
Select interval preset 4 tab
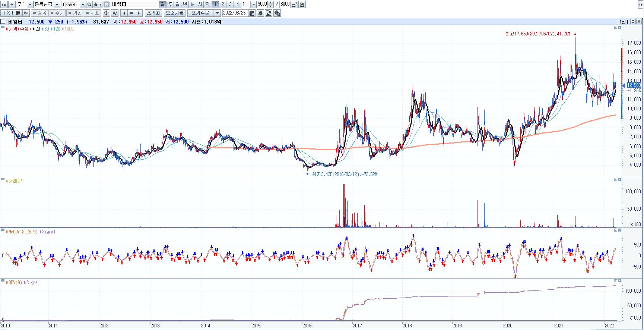coord(238,4)
